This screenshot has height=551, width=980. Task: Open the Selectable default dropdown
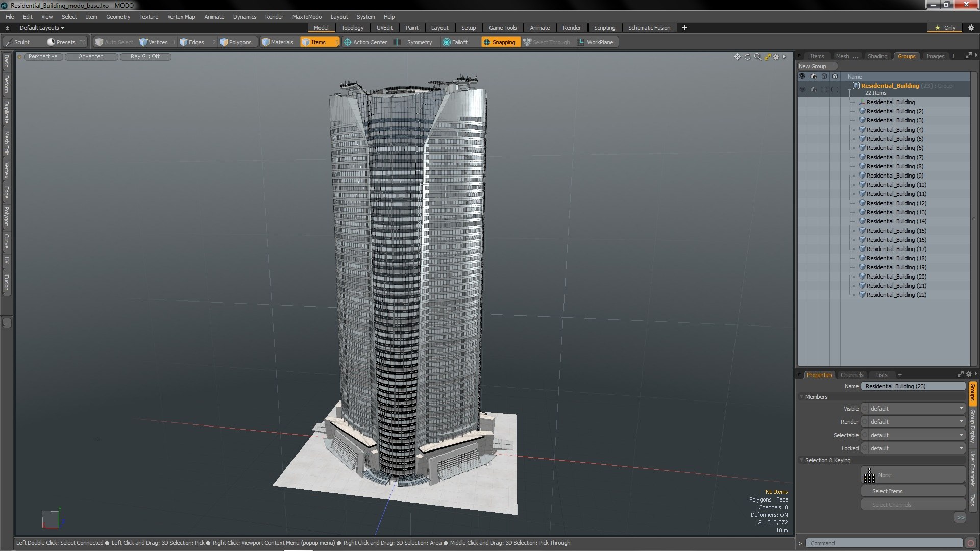tap(913, 435)
